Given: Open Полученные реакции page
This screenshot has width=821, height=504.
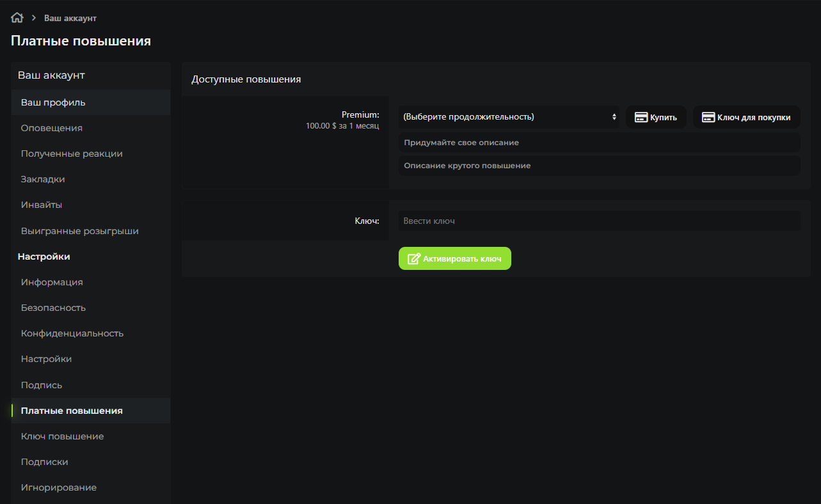Looking at the screenshot, I should tap(72, 154).
